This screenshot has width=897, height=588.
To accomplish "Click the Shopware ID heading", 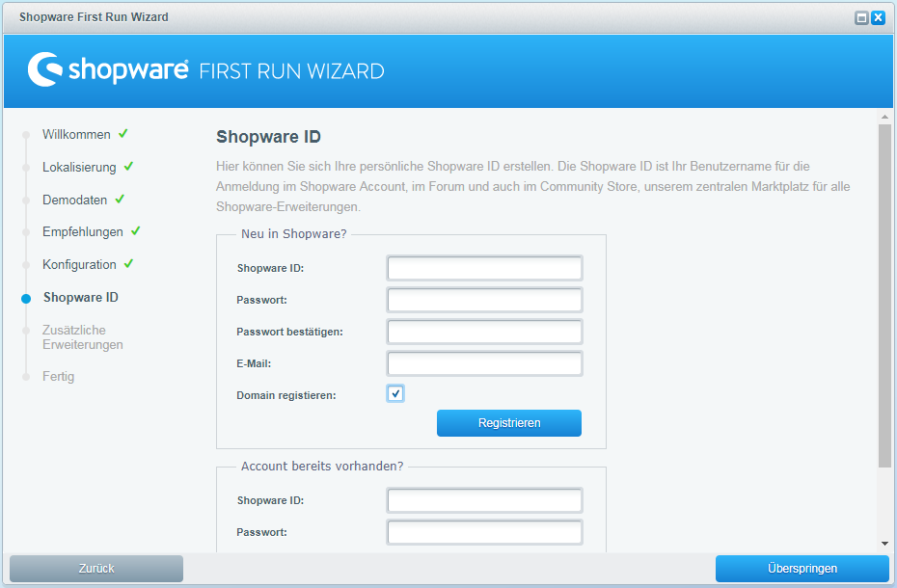I will [268, 137].
